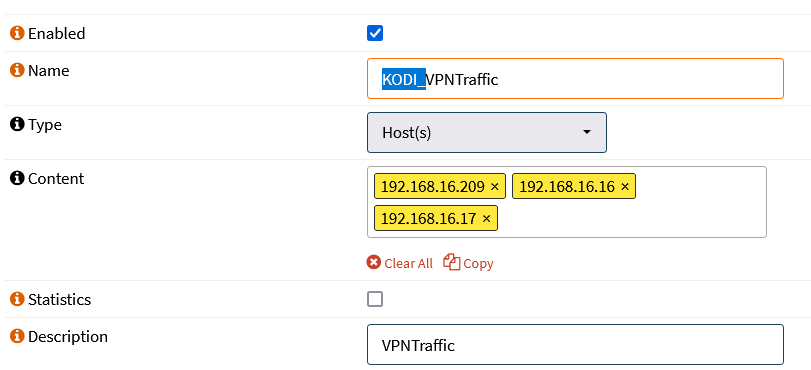Click the info icon beside Statistics

click(x=17, y=299)
